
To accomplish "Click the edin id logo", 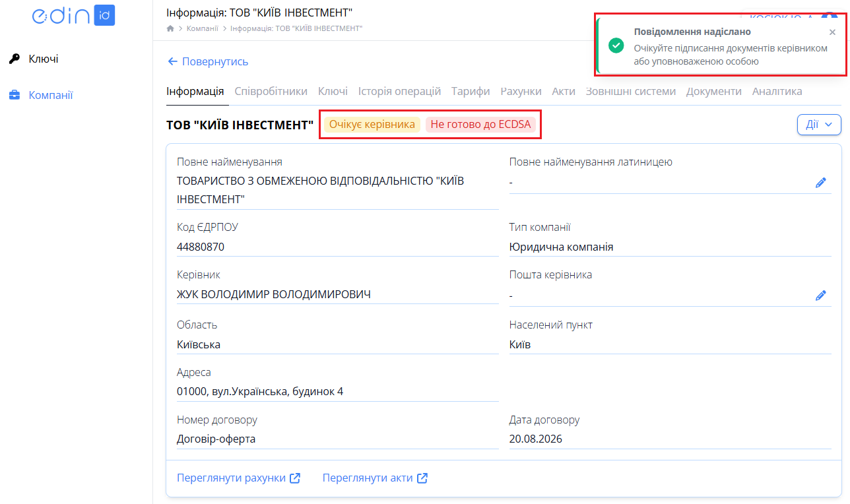I will click(74, 15).
